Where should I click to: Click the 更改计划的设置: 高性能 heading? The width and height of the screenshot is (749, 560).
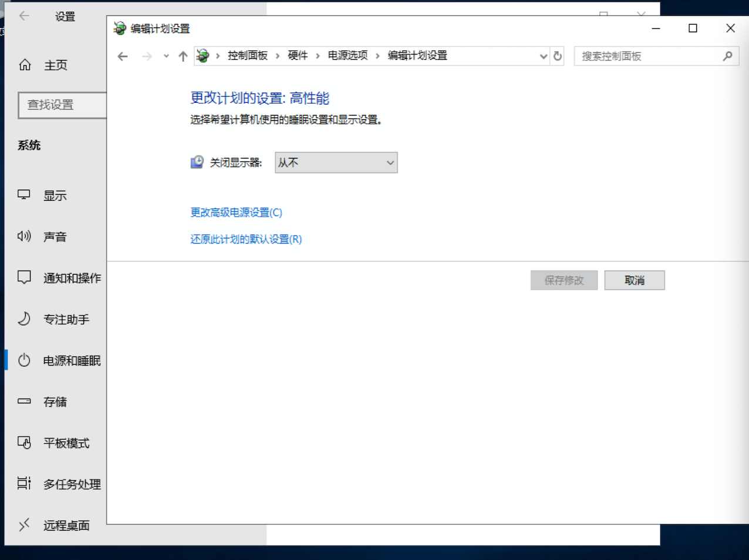coord(260,98)
